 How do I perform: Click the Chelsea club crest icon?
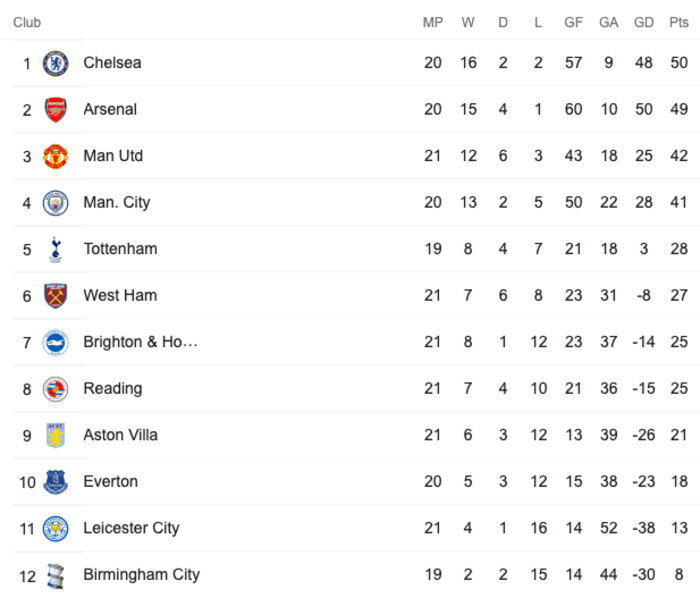click(x=55, y=63)
